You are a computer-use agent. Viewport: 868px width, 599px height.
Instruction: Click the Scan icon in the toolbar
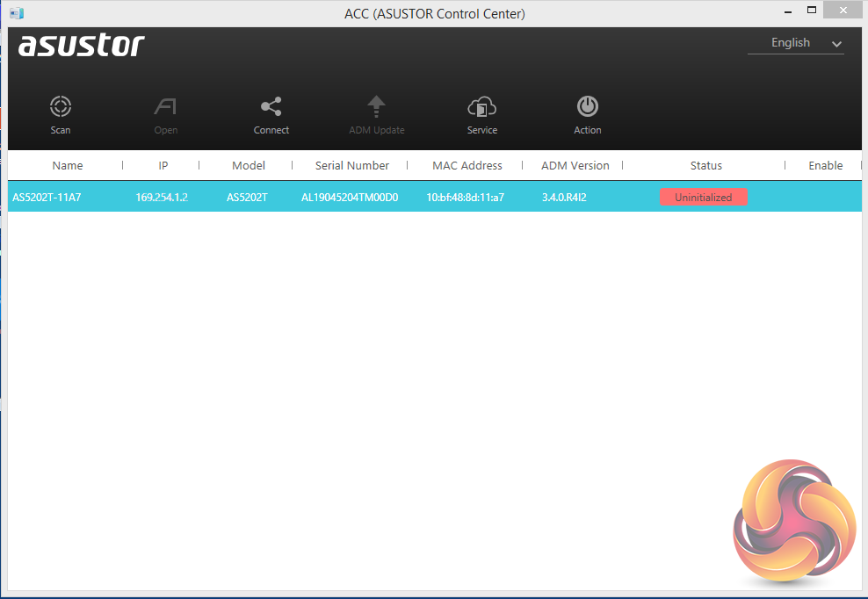point(61,106)
